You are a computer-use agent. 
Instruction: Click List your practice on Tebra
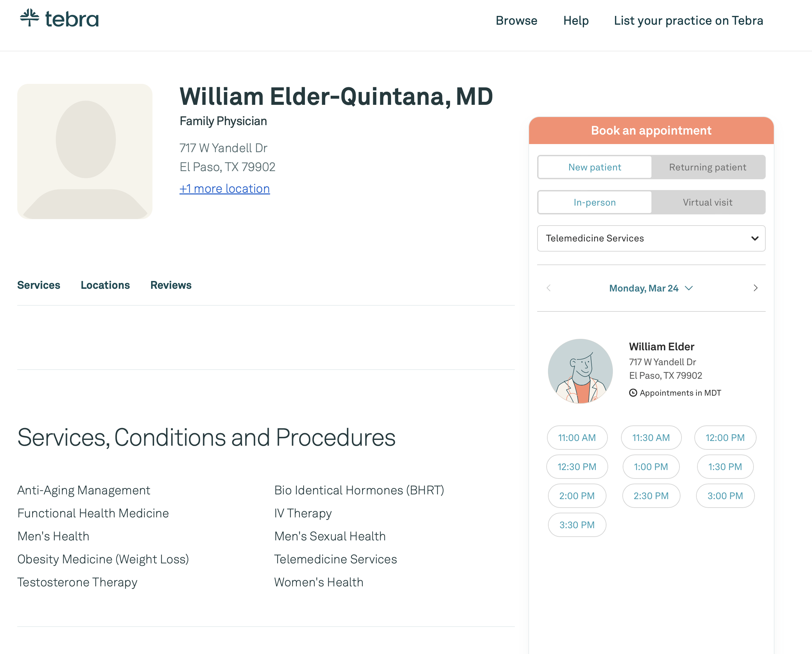688,20
